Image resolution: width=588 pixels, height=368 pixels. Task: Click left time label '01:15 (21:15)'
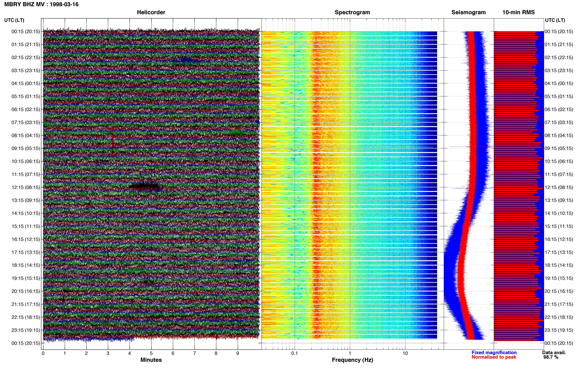pyautogui.click(x=26, y=45)
